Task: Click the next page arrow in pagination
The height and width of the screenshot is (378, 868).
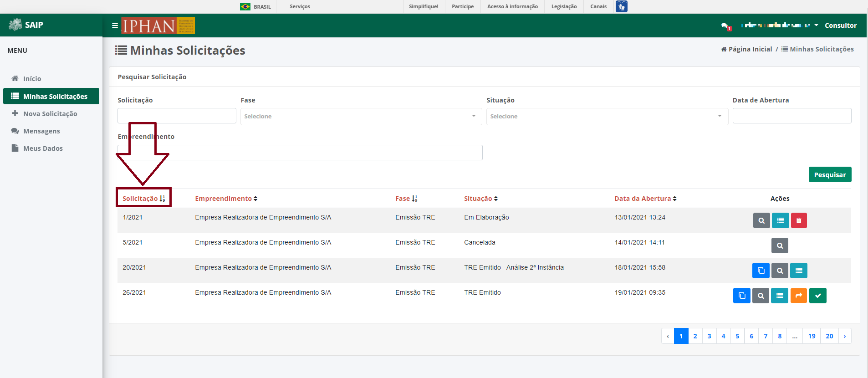Action: 845,336
